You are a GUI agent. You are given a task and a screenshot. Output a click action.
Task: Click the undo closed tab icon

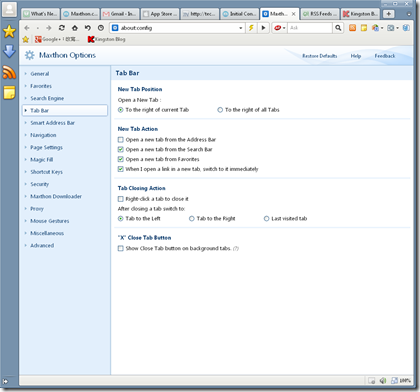coord(88,28)
